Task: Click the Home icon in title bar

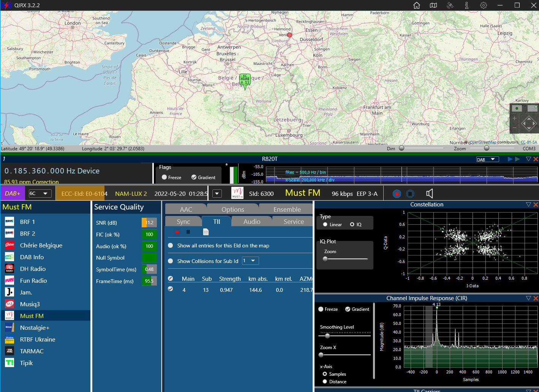Action: [x=417, y=5]
